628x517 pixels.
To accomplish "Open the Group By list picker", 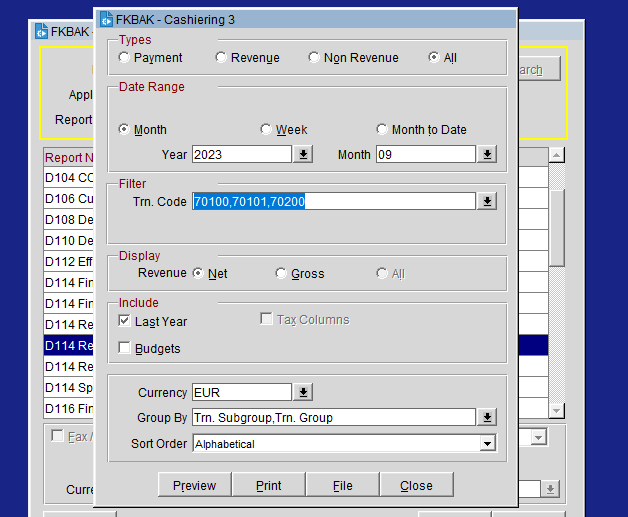I will point(487,418).
